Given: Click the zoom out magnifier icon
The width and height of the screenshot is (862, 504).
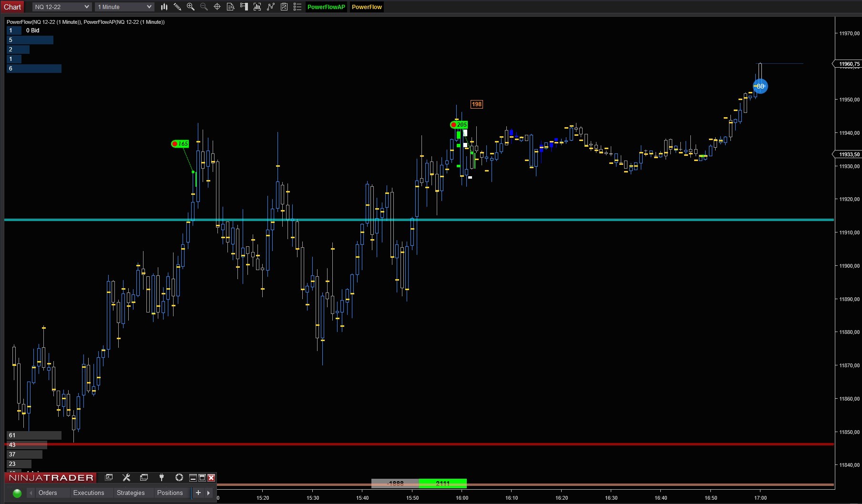Looking at the screenshot, I should [204, 7].
